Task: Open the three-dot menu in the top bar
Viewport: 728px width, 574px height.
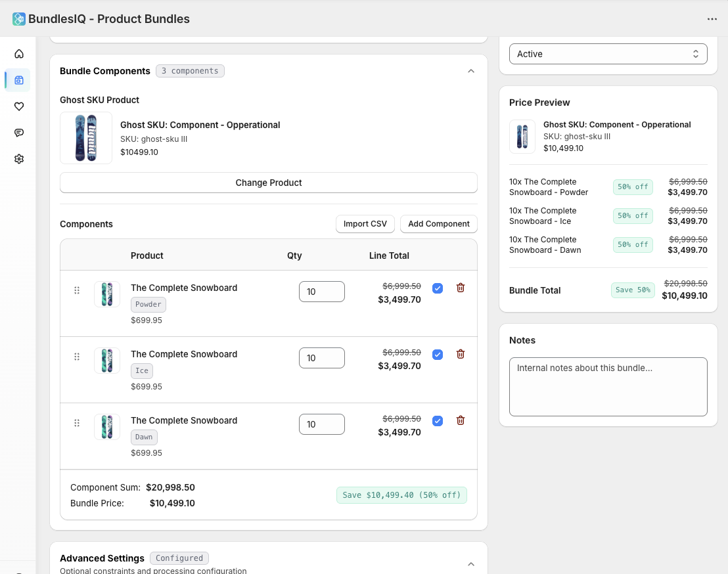Action: point(712,19)
